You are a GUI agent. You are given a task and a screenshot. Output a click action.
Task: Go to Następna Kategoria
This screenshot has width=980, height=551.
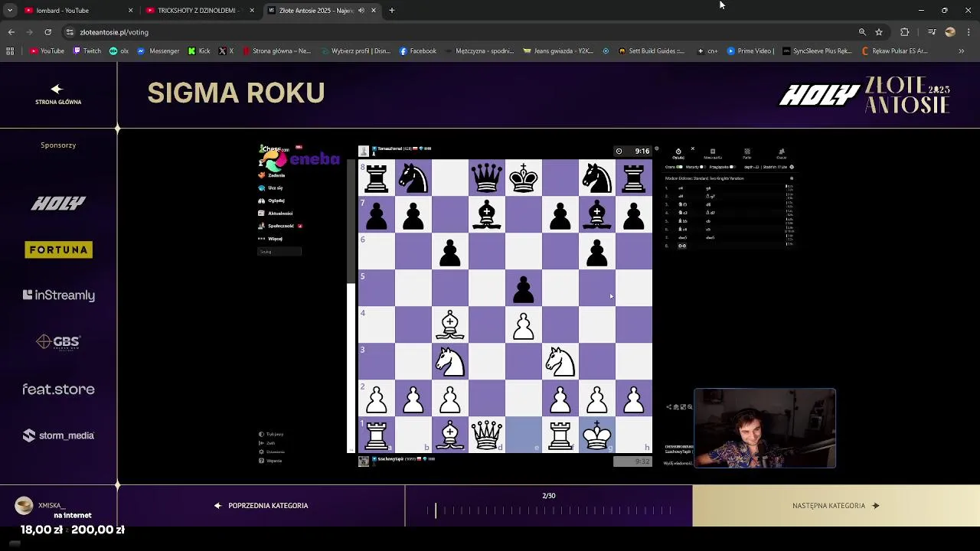[836, 505]
